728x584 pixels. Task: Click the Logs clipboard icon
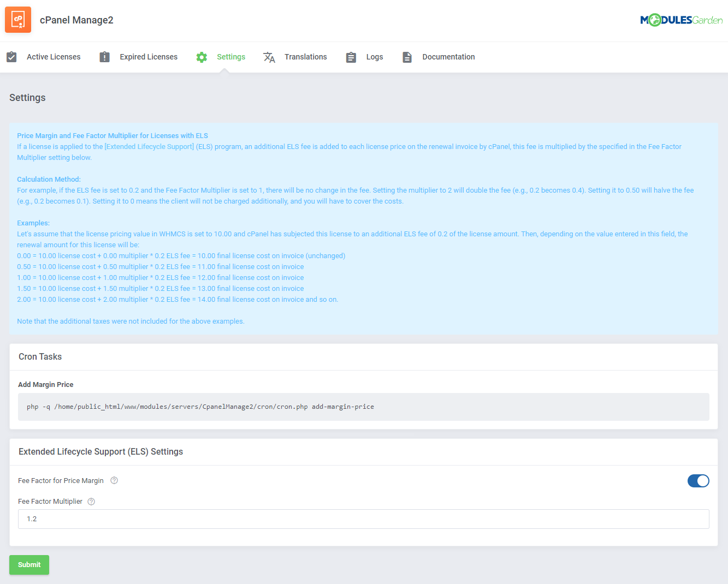pyautogui.click(x=351, y=56)
